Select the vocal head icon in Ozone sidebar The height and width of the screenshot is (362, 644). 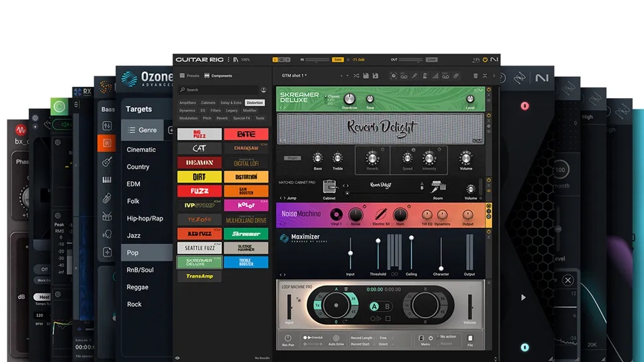point(107,234)
